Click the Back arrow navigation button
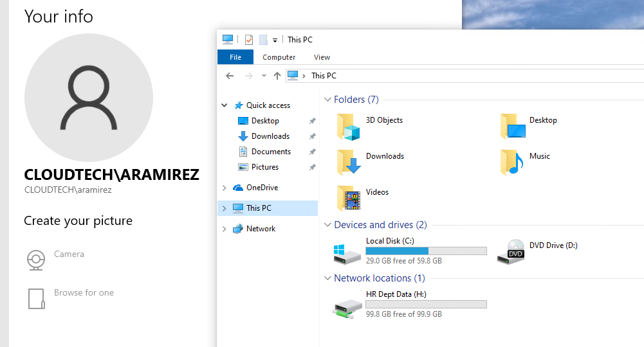 point(230,76)
